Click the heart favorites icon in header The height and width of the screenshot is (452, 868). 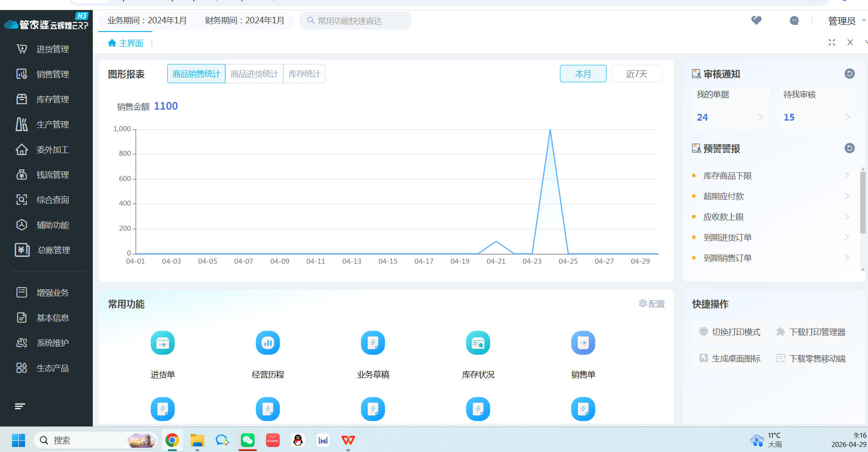[756, 21]
